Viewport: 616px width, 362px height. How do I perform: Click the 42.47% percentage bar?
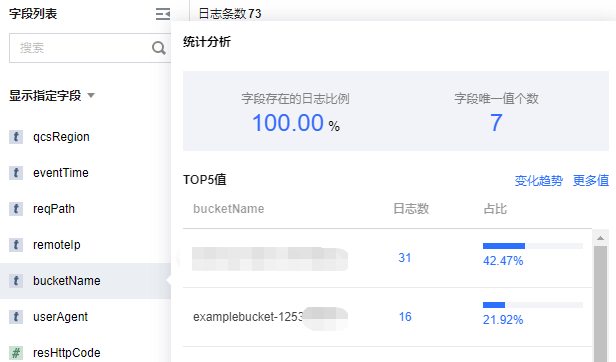coord(533,246)
